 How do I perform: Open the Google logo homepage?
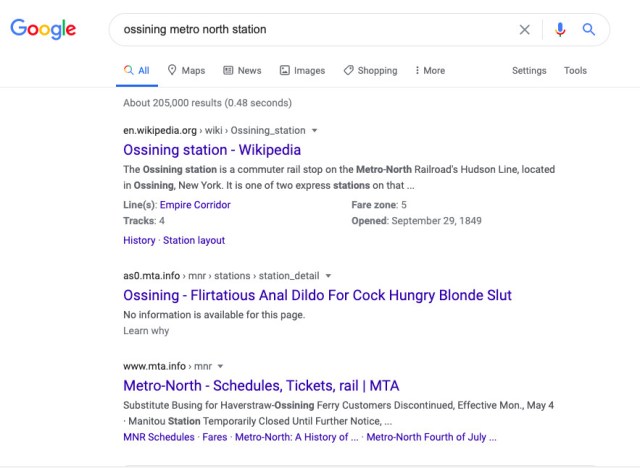click(43, 29)
